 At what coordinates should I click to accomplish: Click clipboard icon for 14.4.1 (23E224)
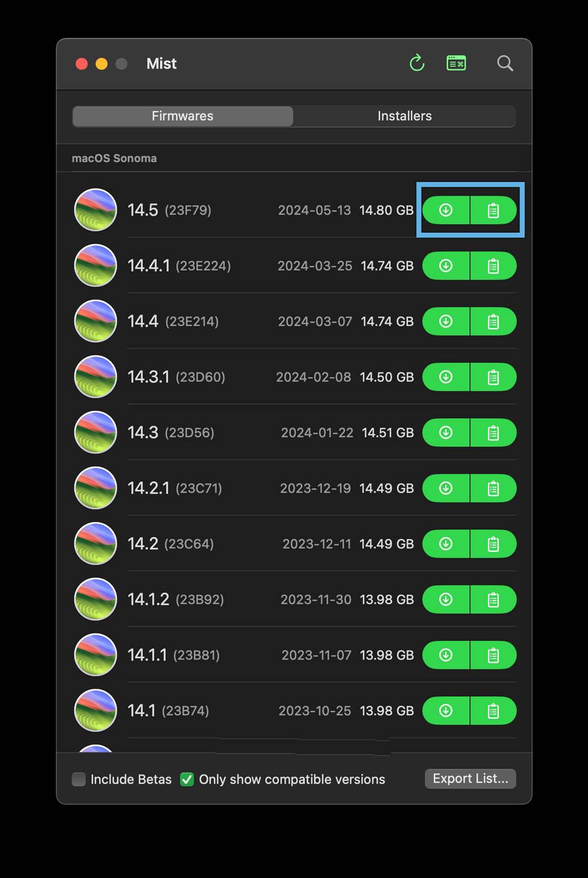point(493,266)
